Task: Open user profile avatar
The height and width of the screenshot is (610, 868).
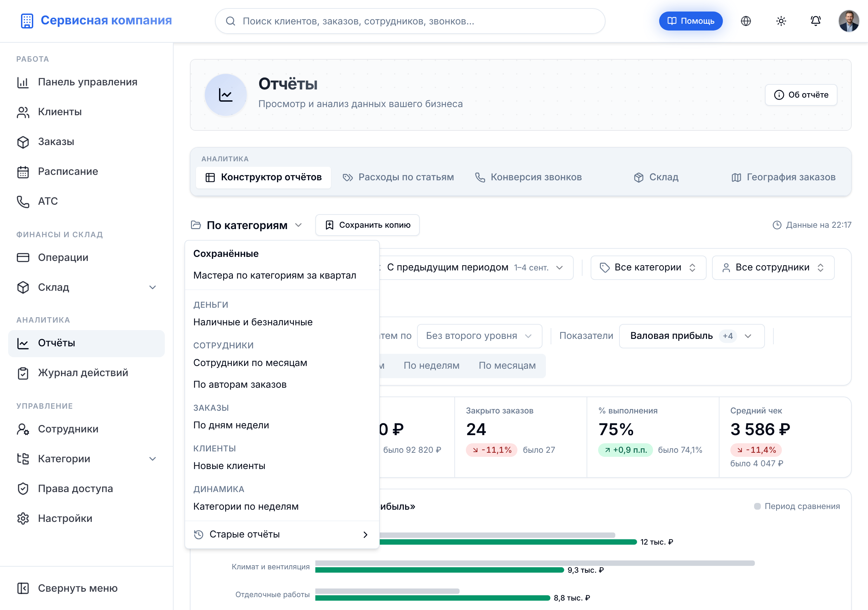Action: point(849,21)
